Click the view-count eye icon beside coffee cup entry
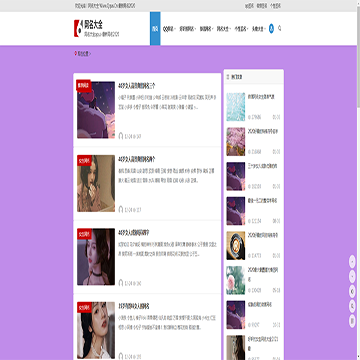 click(x=249, y=256)
